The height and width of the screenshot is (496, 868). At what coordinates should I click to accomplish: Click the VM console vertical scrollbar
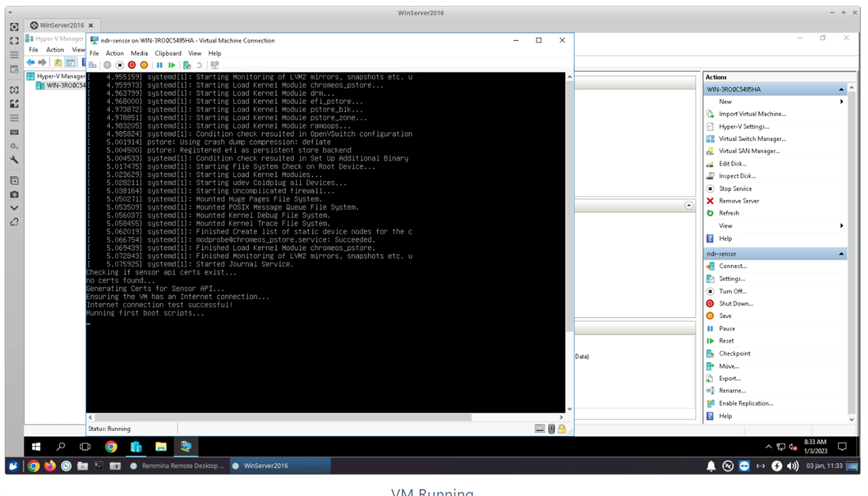click(x=570, y=205)
